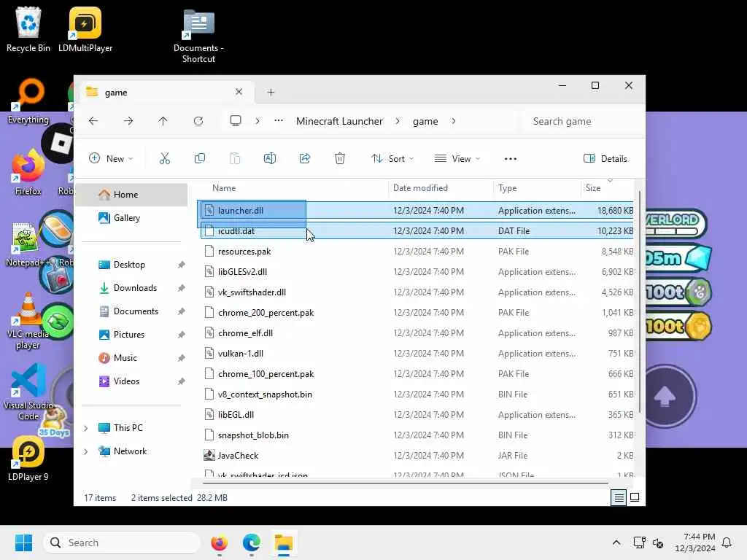Switch to large thumbnails layout icon

click(x=635, y=497)
